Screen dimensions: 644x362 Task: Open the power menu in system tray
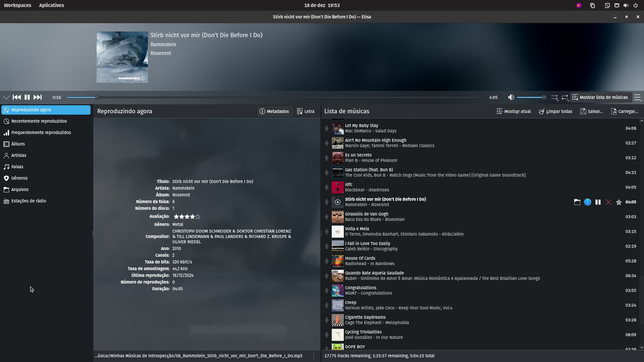635,5
